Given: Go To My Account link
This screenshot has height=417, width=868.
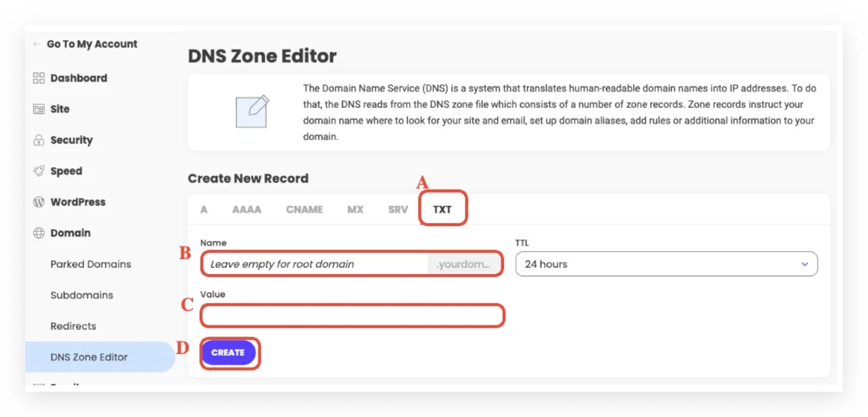Looking at the screenshot, I should click(x=92, y=44).
